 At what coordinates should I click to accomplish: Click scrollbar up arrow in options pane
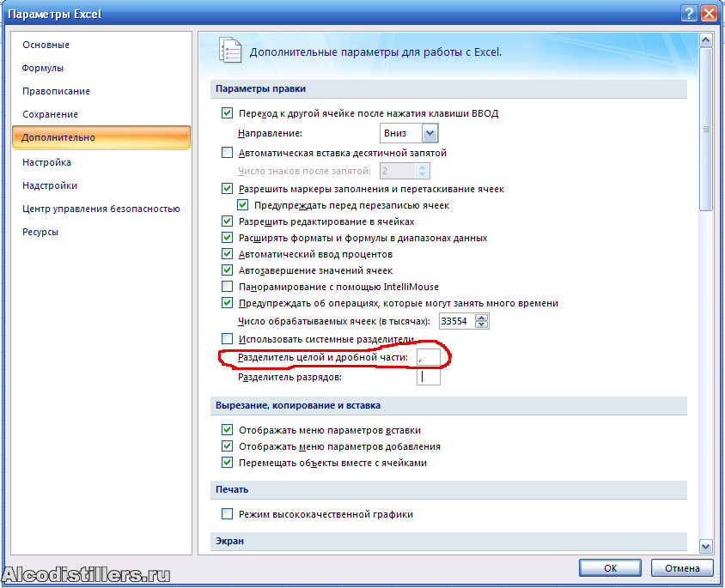[705, 39]
